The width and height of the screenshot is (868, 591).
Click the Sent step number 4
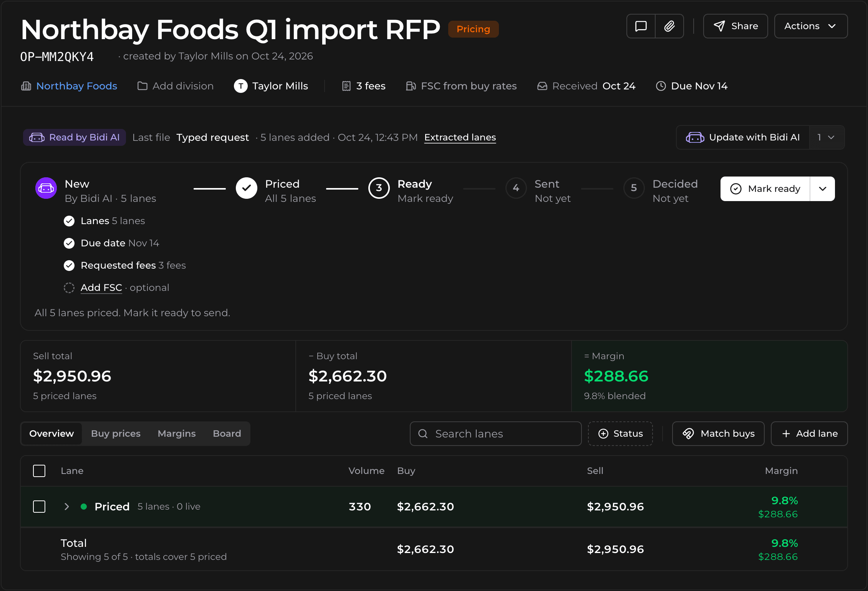pyautogui.click(x=516, y=188)
